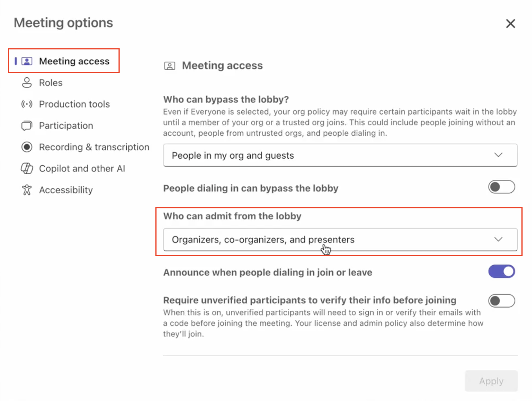Click the Participation speech bubble icon
Image resolution: width=532 pixels, height=401 pixels.
click(26, 126)
